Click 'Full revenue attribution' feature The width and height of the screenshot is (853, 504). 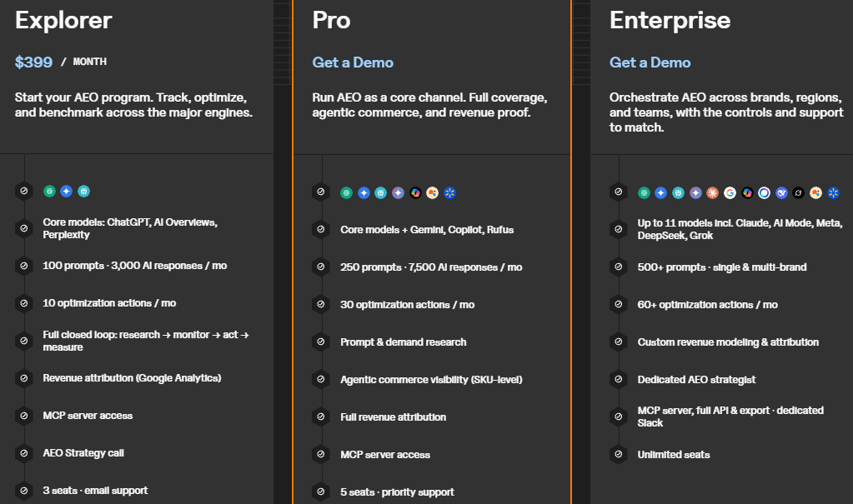click(394, 417)
